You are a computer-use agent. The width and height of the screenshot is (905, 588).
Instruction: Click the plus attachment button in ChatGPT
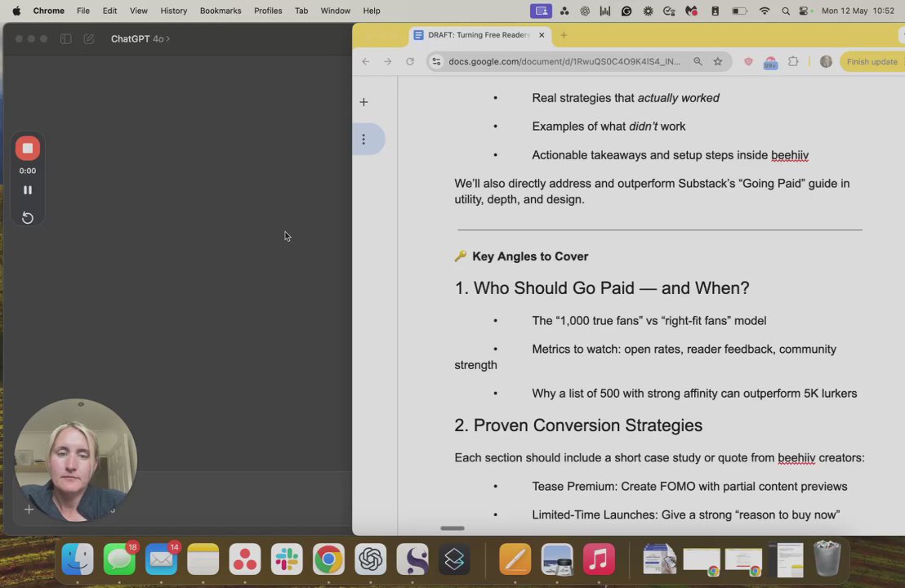pyautogui.click(x=29, y=509)
